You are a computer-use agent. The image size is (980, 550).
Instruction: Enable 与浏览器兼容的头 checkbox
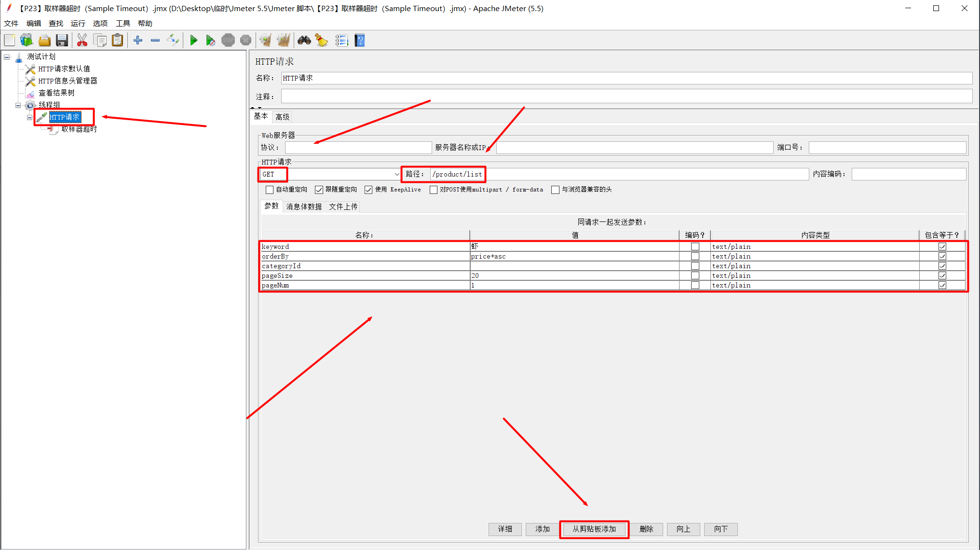(x=556, y=190)
